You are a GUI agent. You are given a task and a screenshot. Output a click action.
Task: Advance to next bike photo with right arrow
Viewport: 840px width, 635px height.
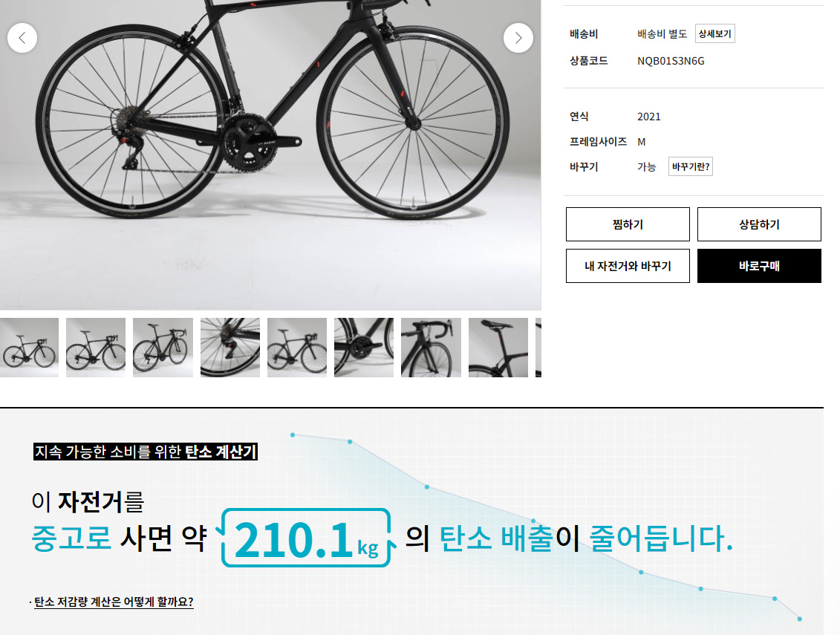click(518, 38)
